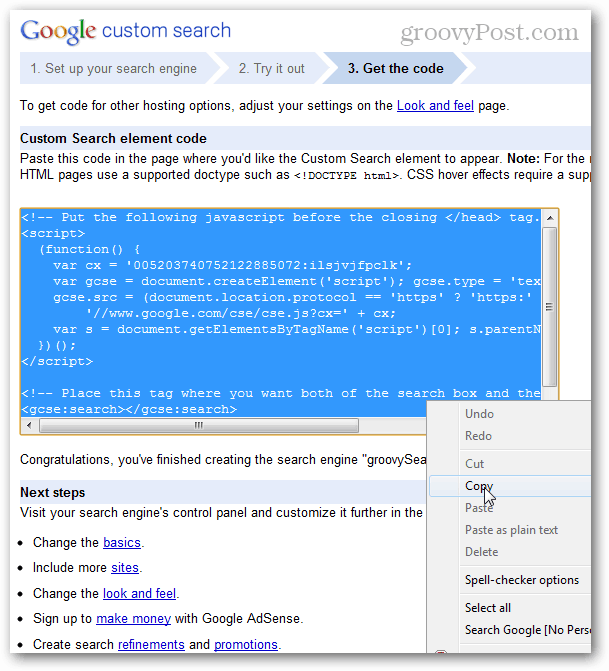609x671 pixels.
Task: Open the basics link under Next steps
Action: (x=122, y=543)
